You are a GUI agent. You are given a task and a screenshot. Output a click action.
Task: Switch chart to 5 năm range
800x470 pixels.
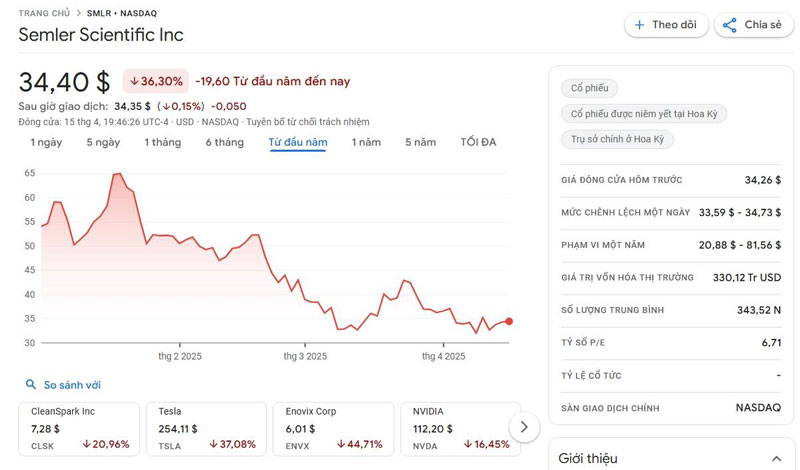[x=420, y=142]
